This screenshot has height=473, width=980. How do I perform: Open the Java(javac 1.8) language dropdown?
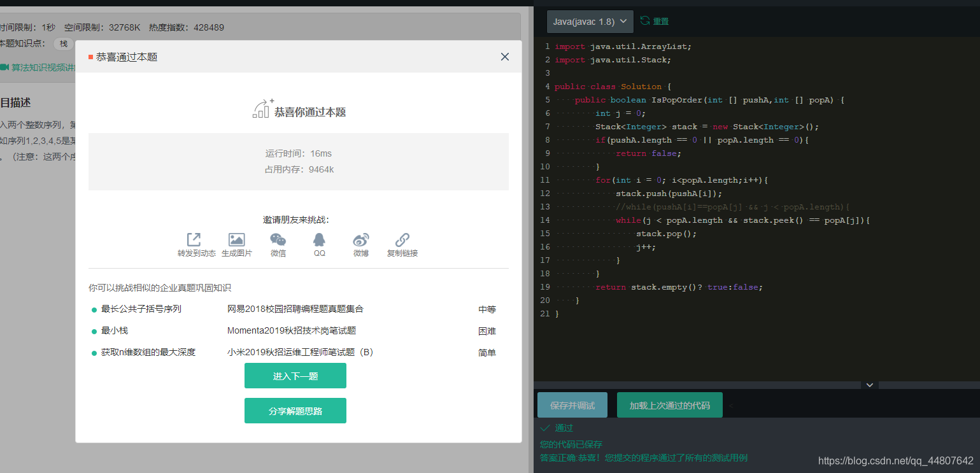pos(590,21)
